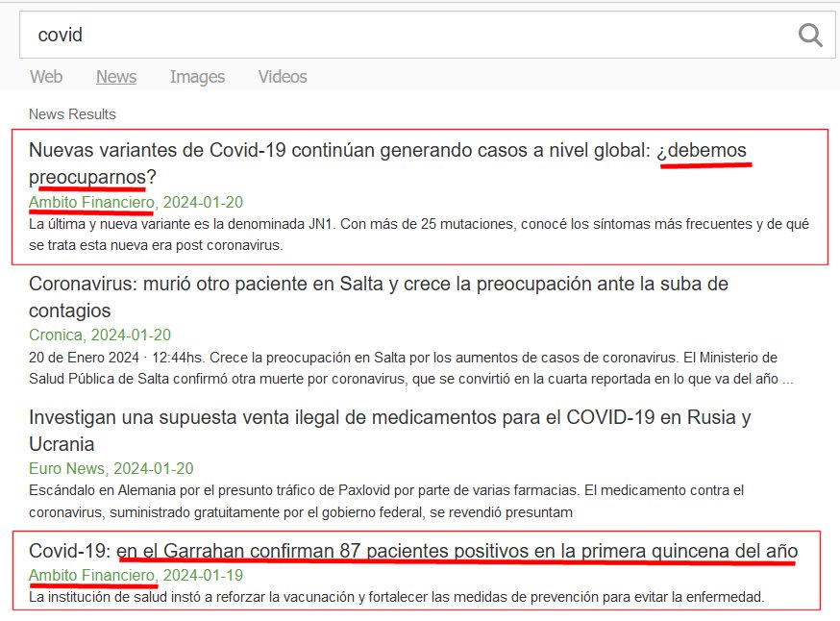Click the first Ambito Financiero source label

pos(91,203)
